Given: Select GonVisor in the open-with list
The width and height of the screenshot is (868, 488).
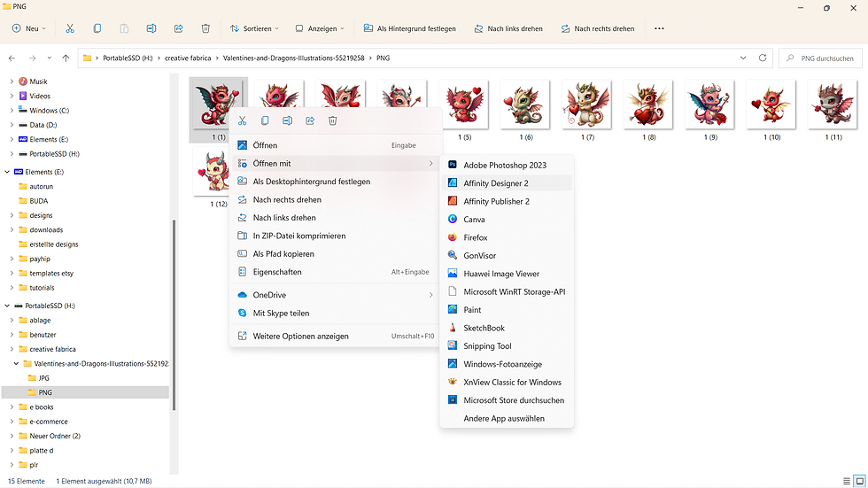Looking at the screenshot, I should (507, 256).
